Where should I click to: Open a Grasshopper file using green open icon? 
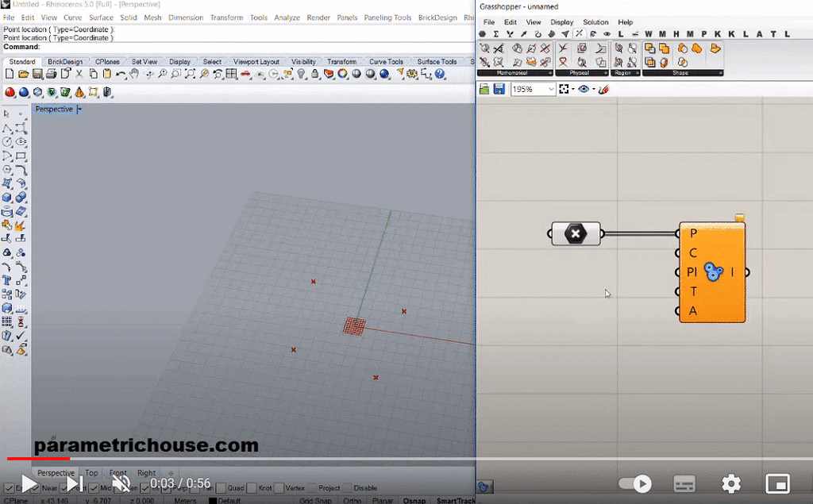[x=484, y=89]
